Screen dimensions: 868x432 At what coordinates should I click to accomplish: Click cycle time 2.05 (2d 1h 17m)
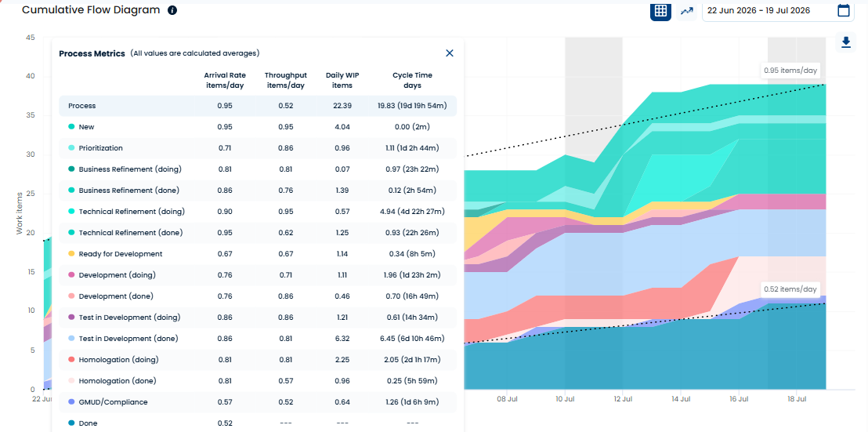point(412,359)
